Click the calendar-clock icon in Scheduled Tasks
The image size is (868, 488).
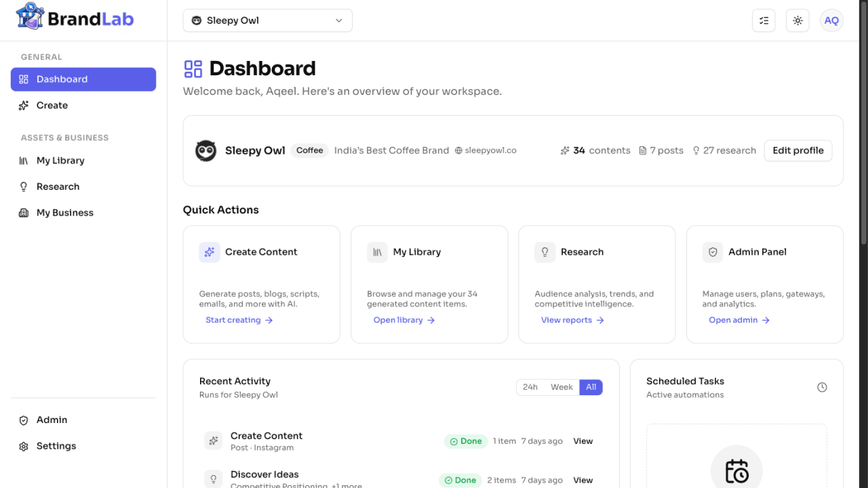[x=736, y=471]
